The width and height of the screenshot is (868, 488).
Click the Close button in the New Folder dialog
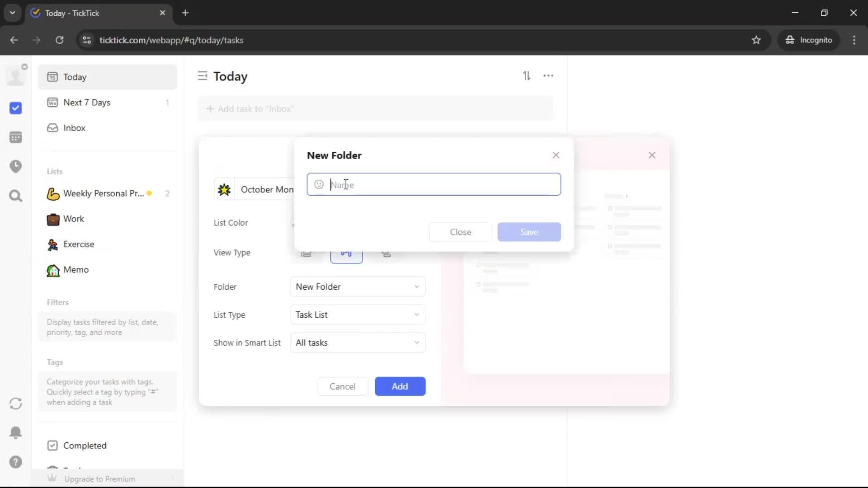pyautogui.click(x=460, y=232)
